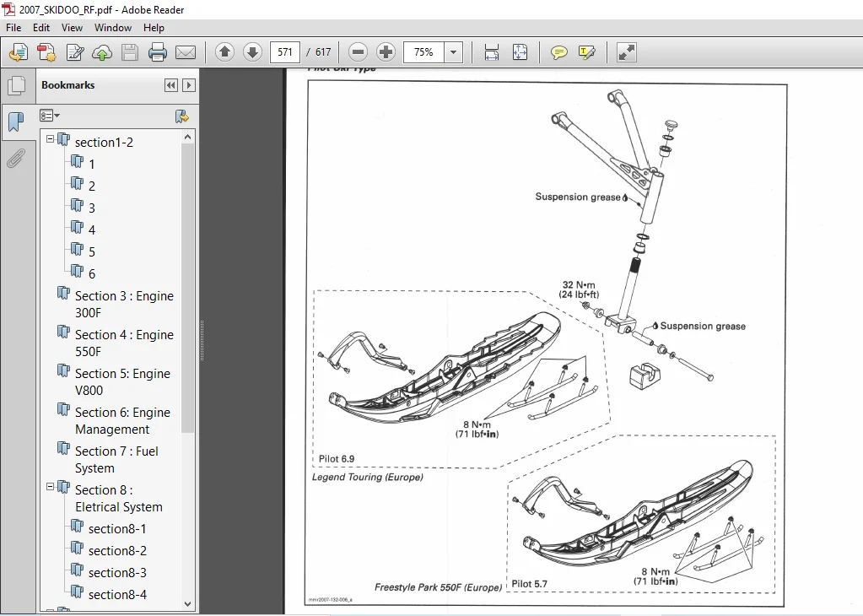This screenshot has height=616, width=863.
Task: Open the bookmark options dropdown menu
Action: (x=50, y=116)
